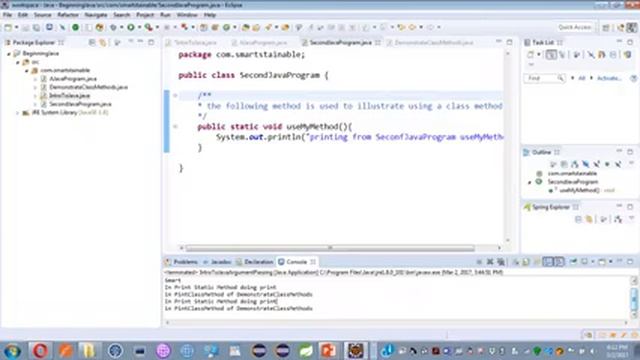Click the Save All toolbar icon
The image size is (640, 360).
coord(36,27)
